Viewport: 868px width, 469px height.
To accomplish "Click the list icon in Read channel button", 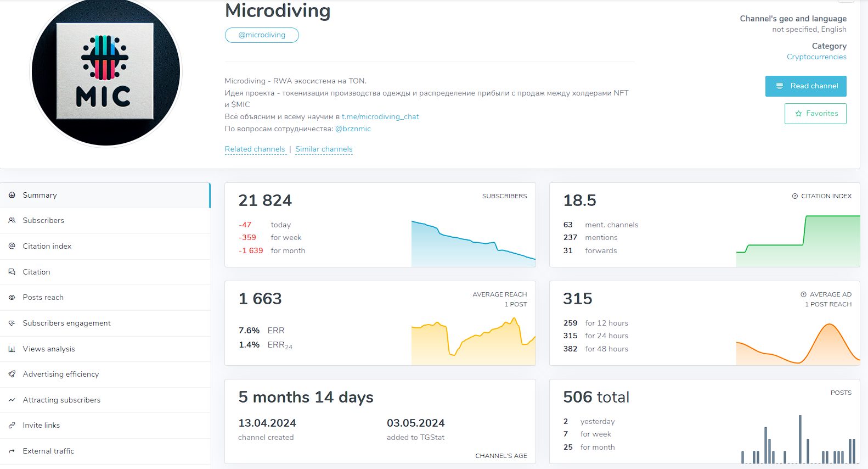I will tap(779, 86).
